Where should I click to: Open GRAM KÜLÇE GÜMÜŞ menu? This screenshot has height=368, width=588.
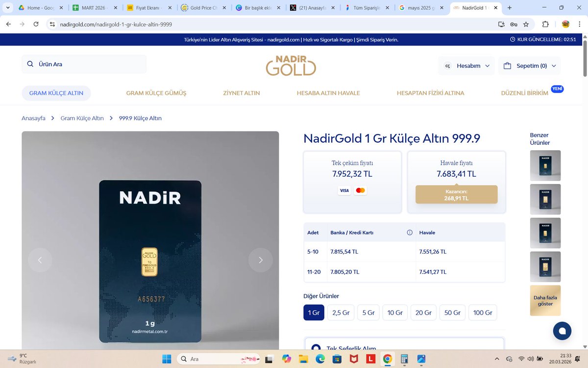(156, 93)
